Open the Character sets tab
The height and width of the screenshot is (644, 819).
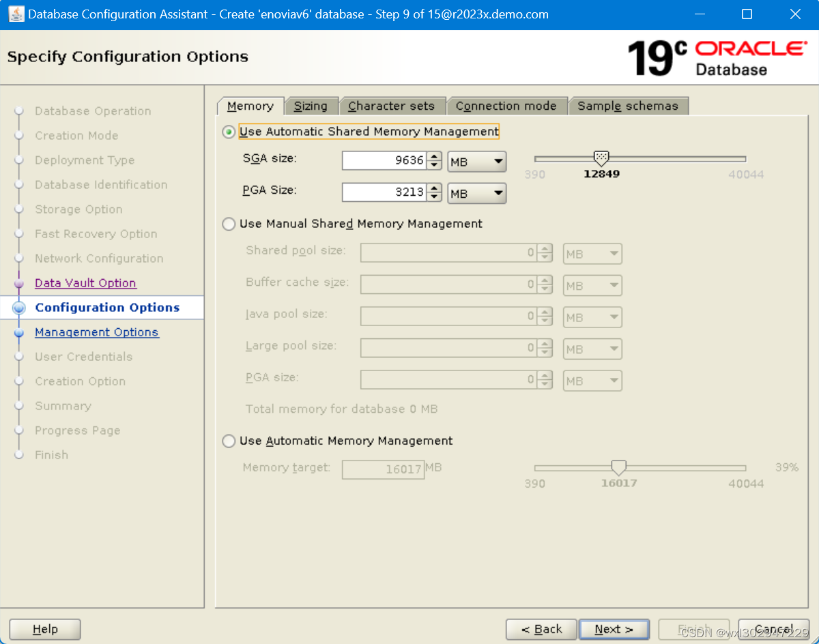pyautogui.click(x=392, y=106)
